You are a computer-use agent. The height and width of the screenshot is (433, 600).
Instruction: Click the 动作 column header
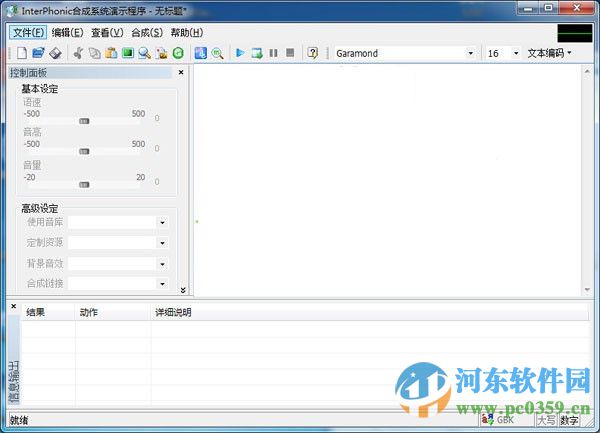click(x=113, y=312)
